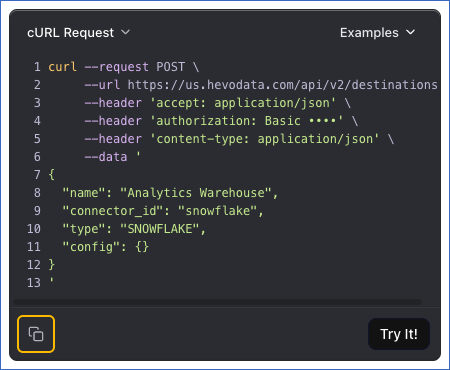Click the "config": {} line
Screen dimensions: 450x370
pos(106,247)
